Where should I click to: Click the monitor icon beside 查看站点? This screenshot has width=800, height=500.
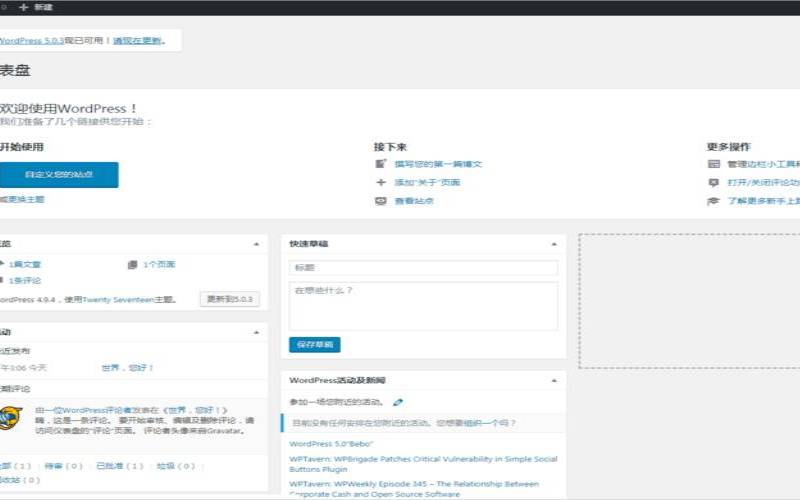[381, 201]
